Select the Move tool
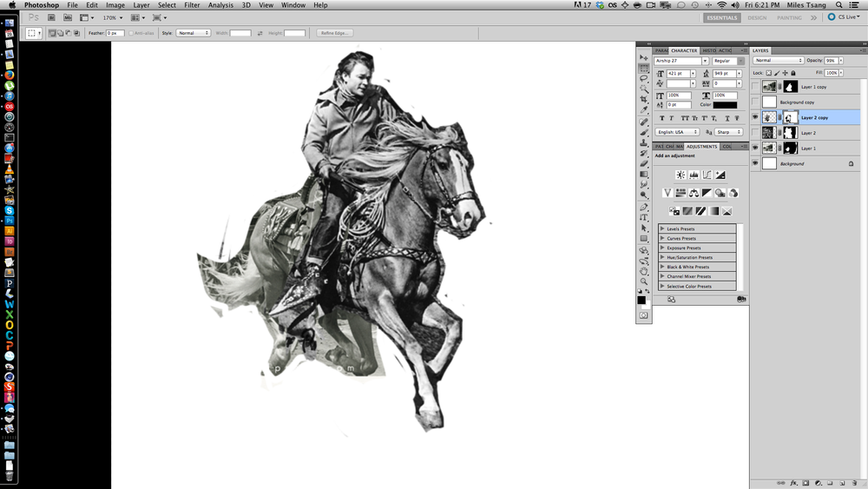The image size is (868, 489). pyautogui.click(x=644, y=57)
